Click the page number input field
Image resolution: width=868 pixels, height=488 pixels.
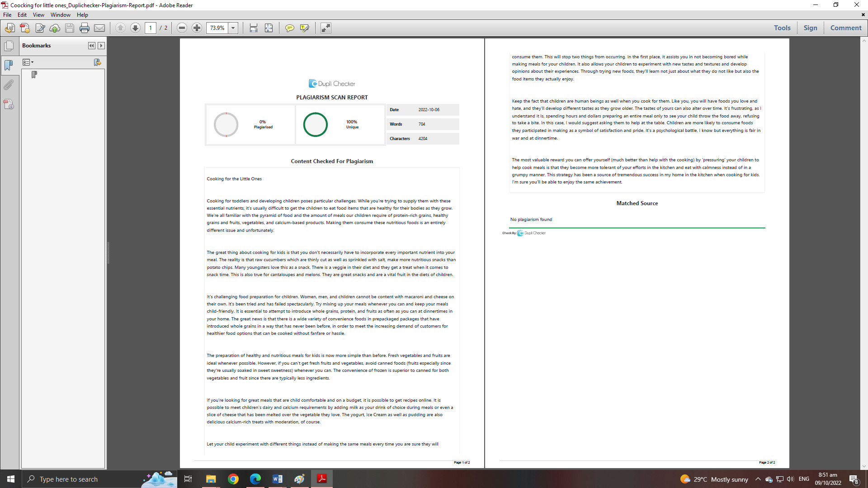(151, 28)
